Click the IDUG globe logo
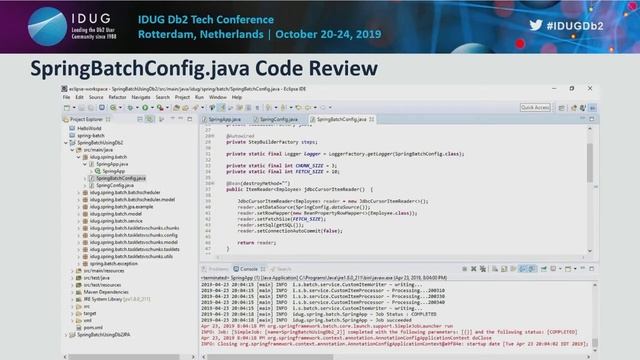The width and height of the screenshot is (640, 360). point(47,26)
